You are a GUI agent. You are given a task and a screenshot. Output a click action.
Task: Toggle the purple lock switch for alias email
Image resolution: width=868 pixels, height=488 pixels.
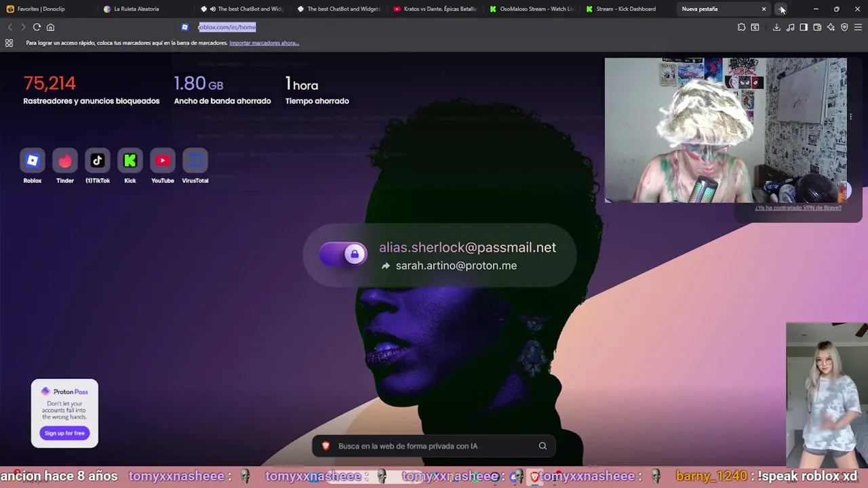(x=343, y=254)
